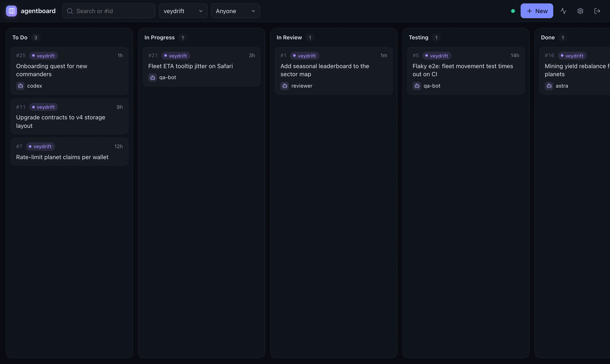
Task: Click the To Do count badge 3
Action: 36,37
